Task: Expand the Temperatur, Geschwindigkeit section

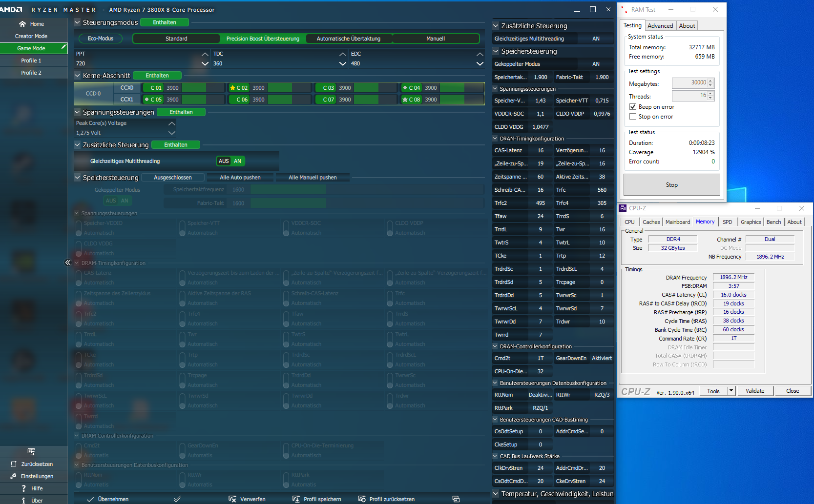Action: (x=496, y=494)
